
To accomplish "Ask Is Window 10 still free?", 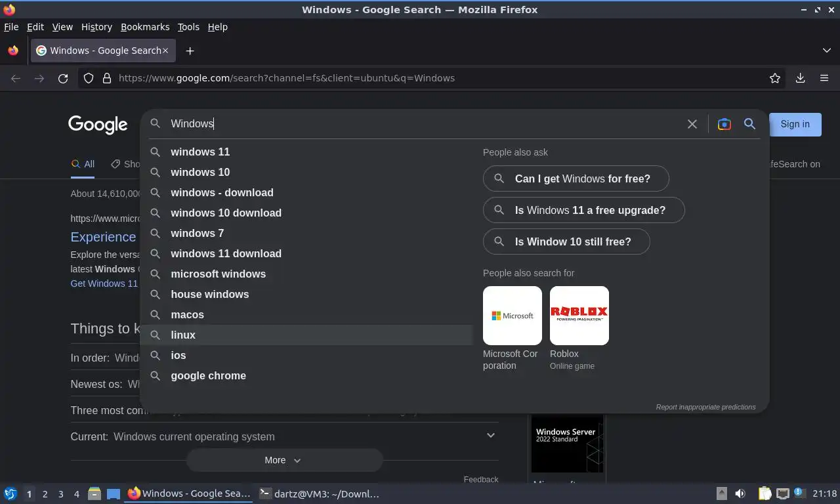I will [566, 241].
